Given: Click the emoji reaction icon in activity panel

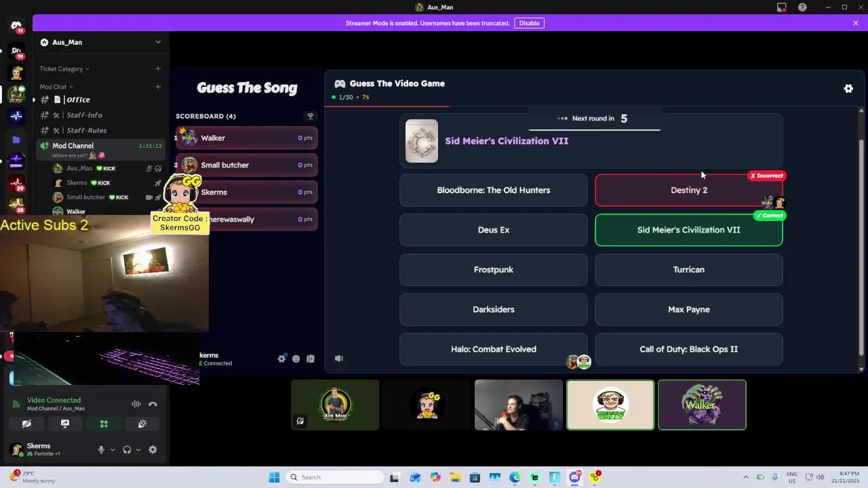Looking at the screenshot, I should point(296,359).
